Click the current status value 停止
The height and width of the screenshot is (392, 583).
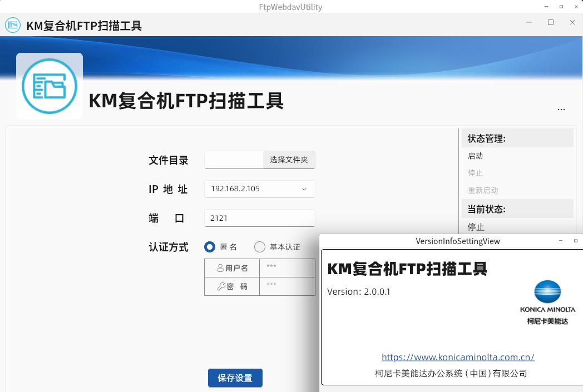476,227
